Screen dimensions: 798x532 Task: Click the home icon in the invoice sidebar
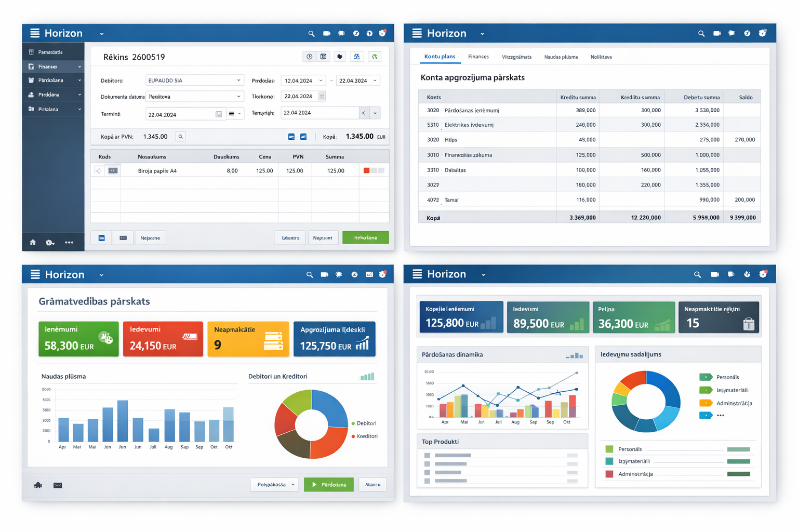[33, 243]
